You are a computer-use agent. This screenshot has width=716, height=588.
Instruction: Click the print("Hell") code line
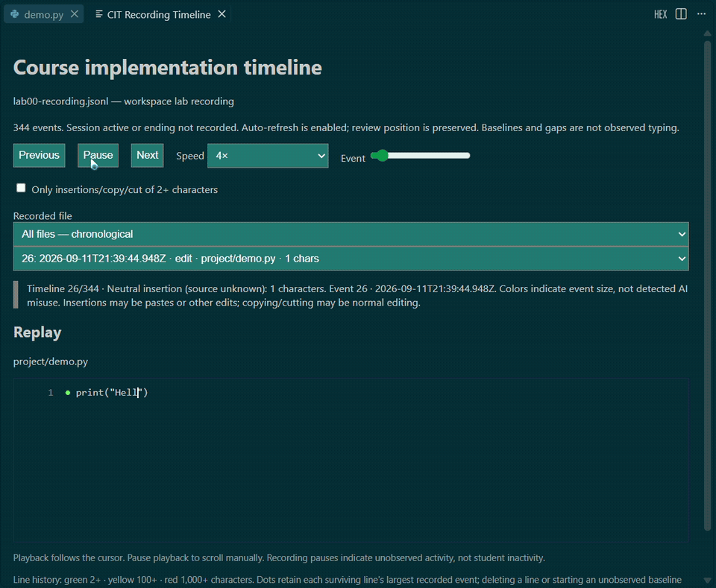point(112,393)
